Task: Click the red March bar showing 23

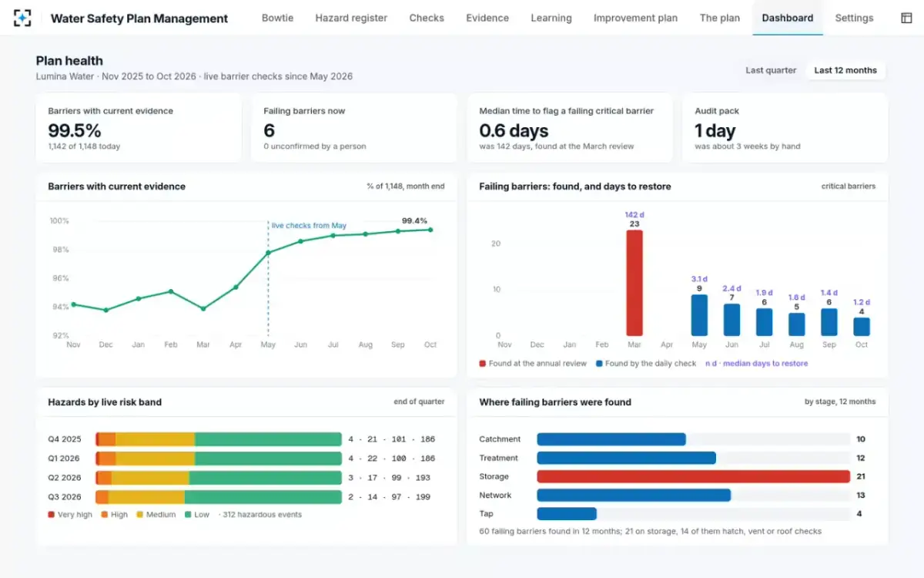Action: coord(634,283)
